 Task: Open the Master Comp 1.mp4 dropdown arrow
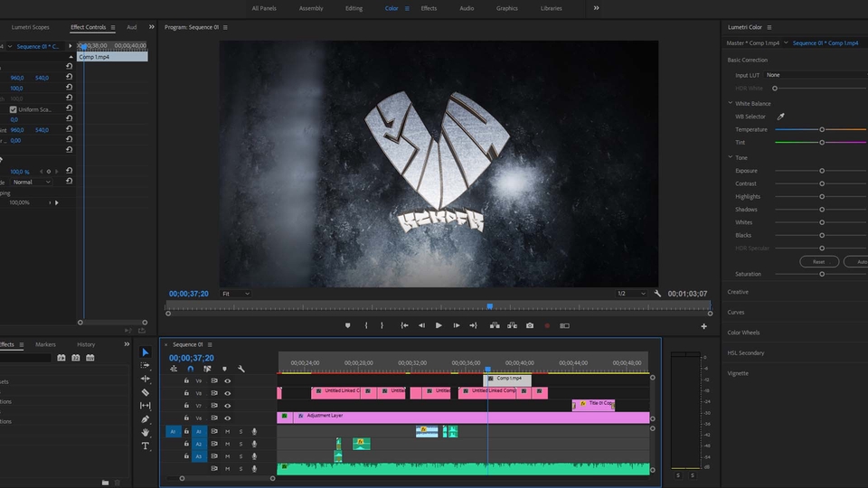tap(786, 42)
